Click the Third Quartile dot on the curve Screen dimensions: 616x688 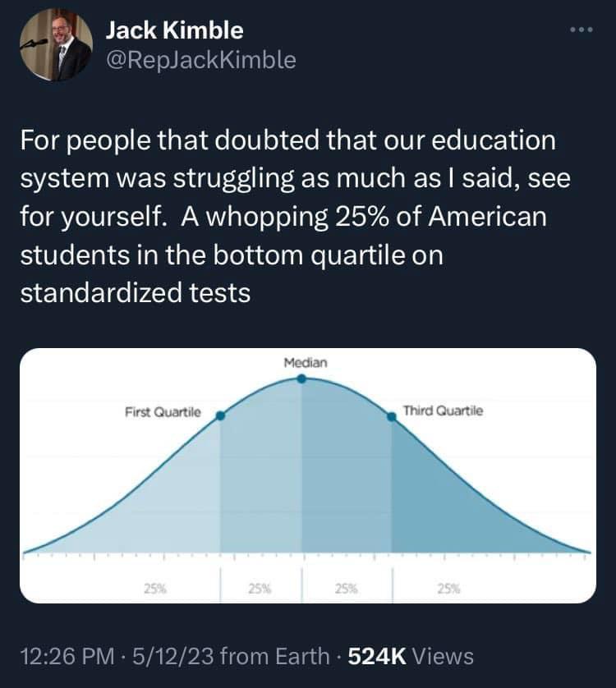point(391,416)
